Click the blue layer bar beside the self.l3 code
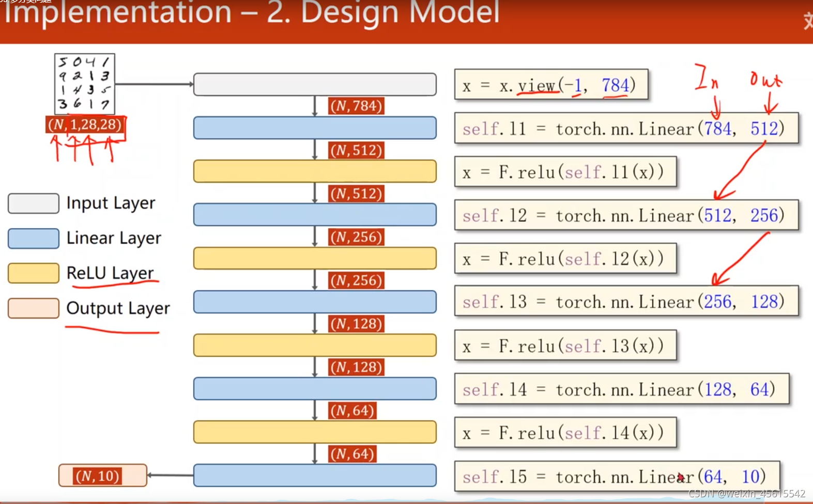The height and width of the screenshot is (504, 813). (x=315, y=302)
